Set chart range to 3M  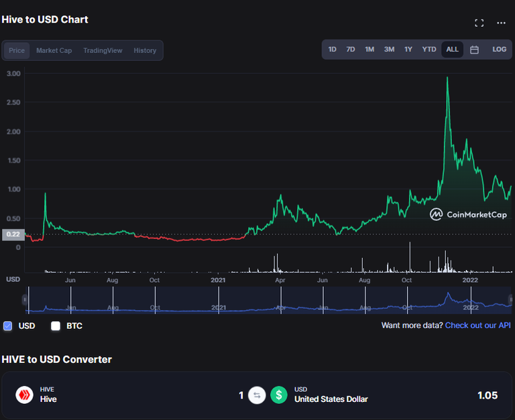tap(389, 49)
